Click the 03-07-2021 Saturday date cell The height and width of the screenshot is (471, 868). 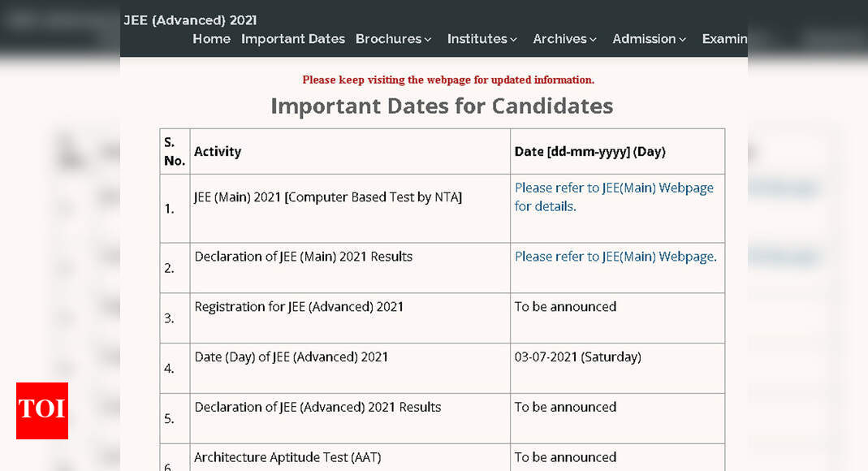pos(578,356)
